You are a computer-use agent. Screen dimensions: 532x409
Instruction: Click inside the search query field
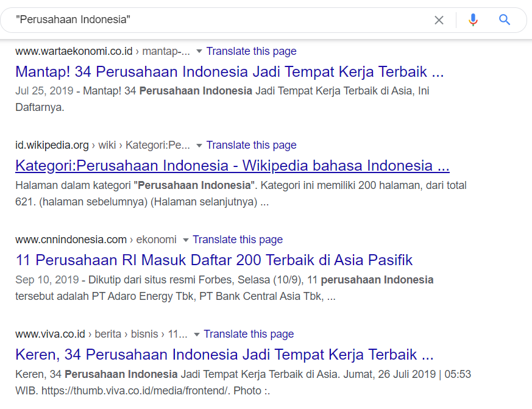[x=213, y=20]
